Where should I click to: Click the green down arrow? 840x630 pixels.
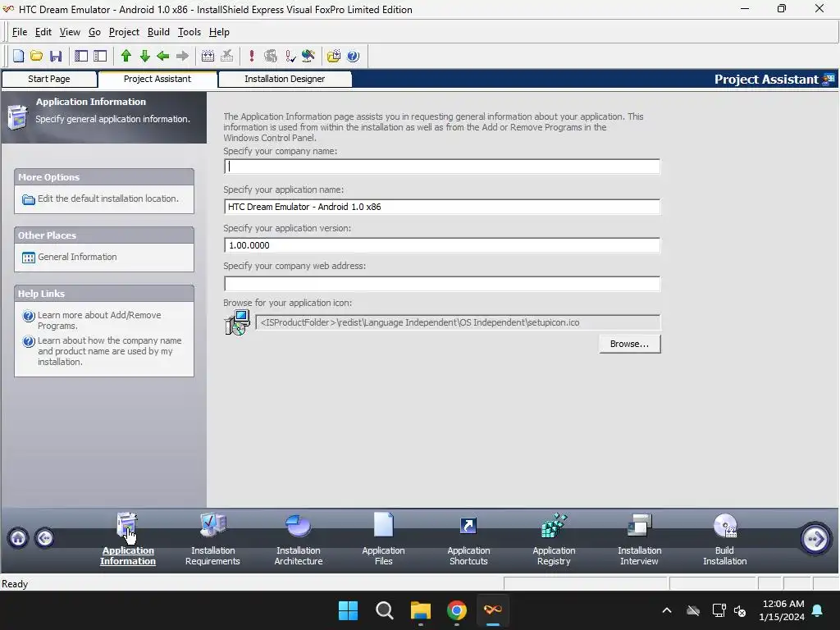coord(144,56)
